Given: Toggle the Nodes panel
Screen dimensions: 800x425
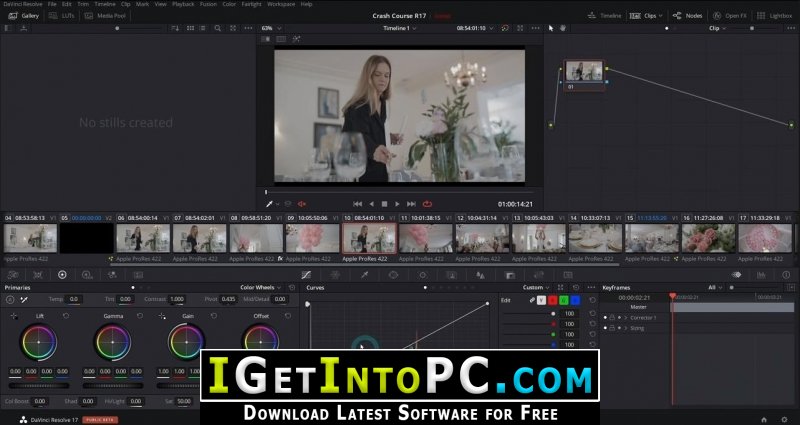Looking at the screenshot, I should 687,16.
